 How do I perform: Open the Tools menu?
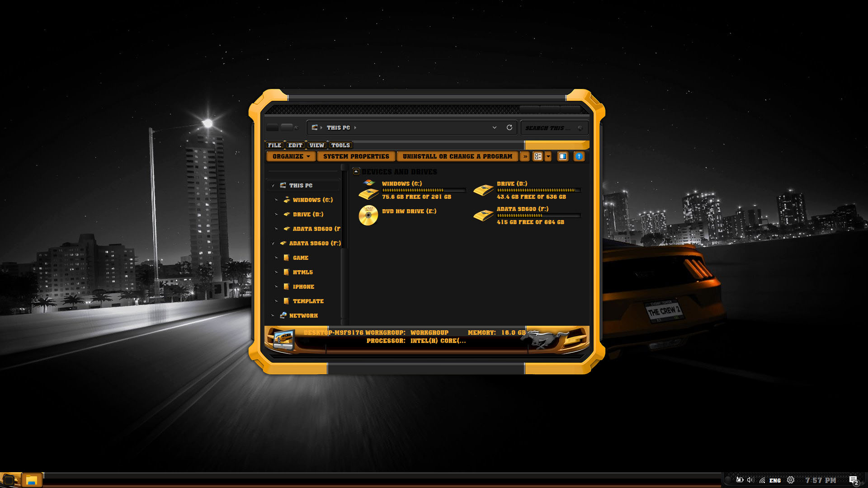tap(340, 145)
